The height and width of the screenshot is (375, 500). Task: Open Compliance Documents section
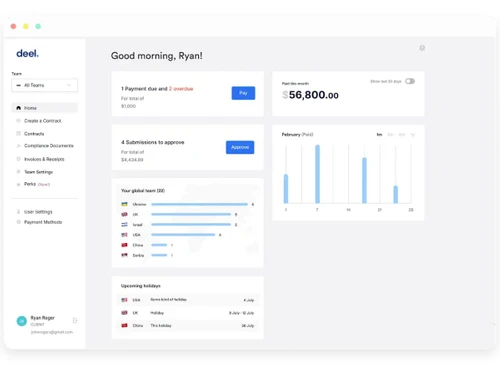click(x=49, y=146)
